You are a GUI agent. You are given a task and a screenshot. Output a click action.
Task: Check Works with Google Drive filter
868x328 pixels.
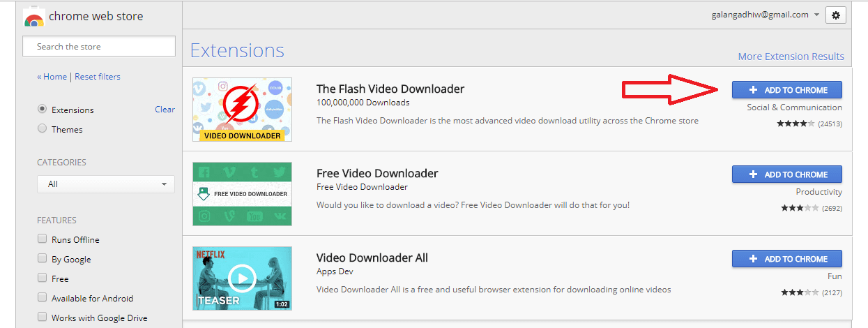(x=42, y=317)
